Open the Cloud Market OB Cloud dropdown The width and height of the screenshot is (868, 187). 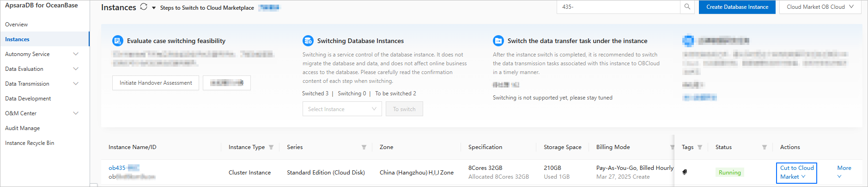tap(820, 7)
